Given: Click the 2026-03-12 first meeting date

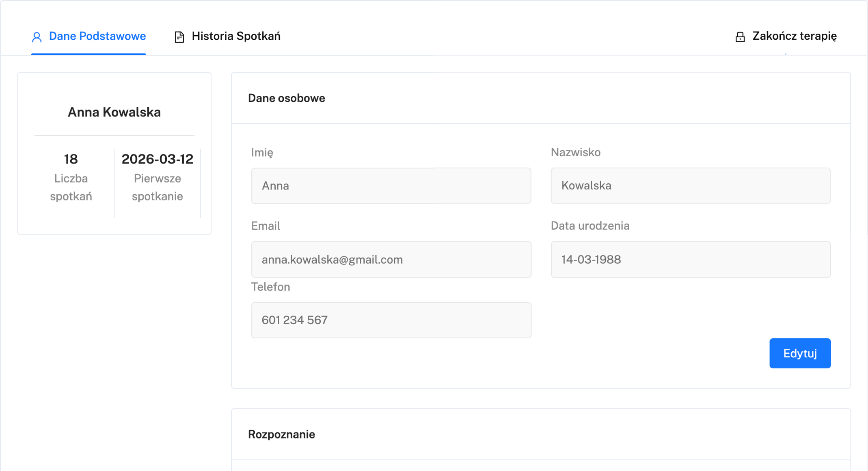Looking at the screenshot, I should [158, 159].
